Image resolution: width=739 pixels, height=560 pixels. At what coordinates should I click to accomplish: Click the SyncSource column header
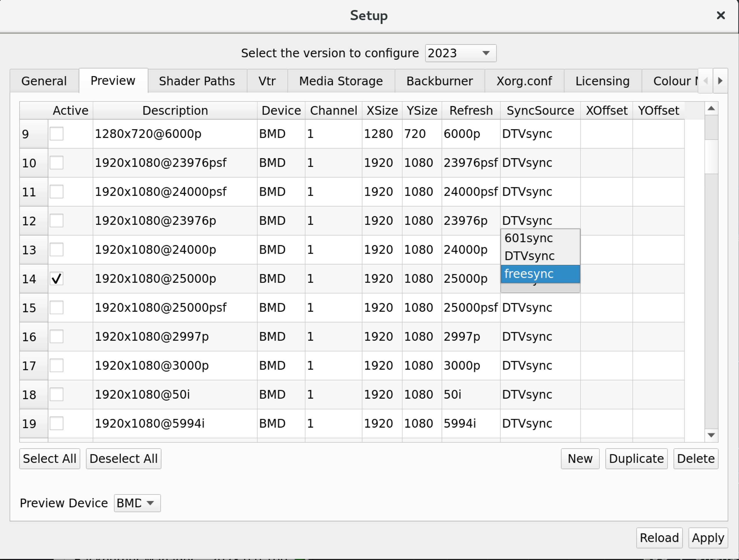[x=540, y=110]
